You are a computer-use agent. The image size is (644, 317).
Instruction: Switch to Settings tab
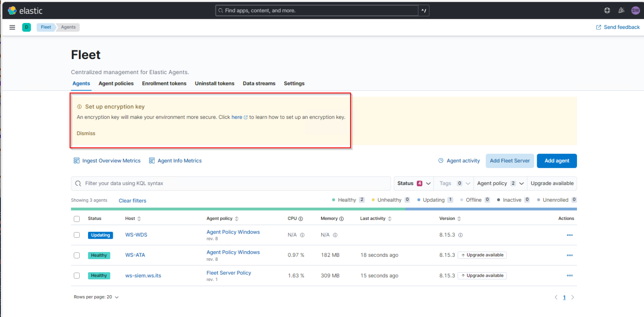point(294,83)
